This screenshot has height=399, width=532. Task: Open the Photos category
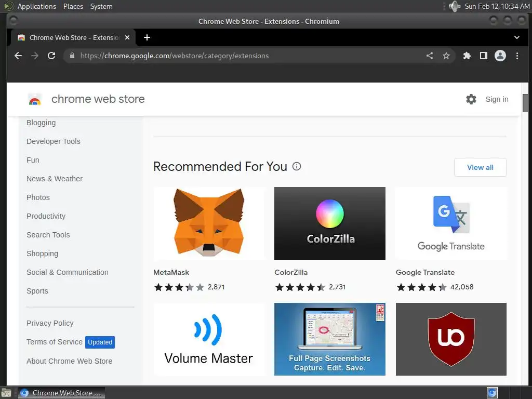tap(38, 197)
